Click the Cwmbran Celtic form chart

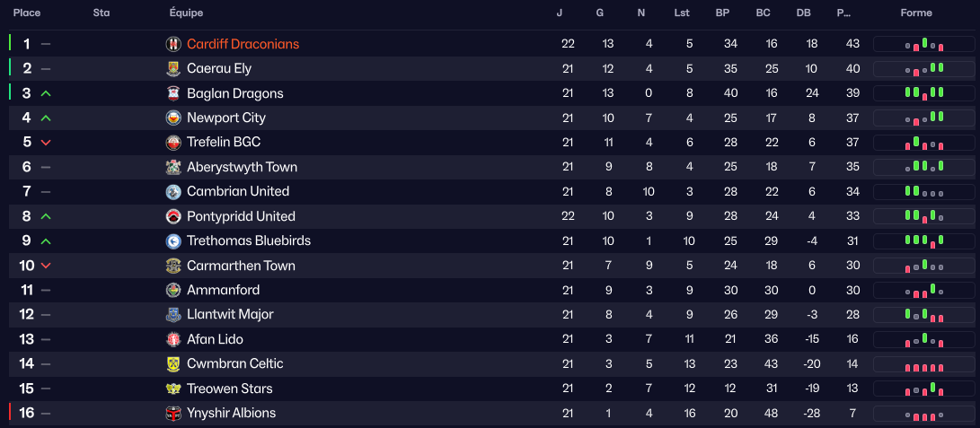point(923,364)
